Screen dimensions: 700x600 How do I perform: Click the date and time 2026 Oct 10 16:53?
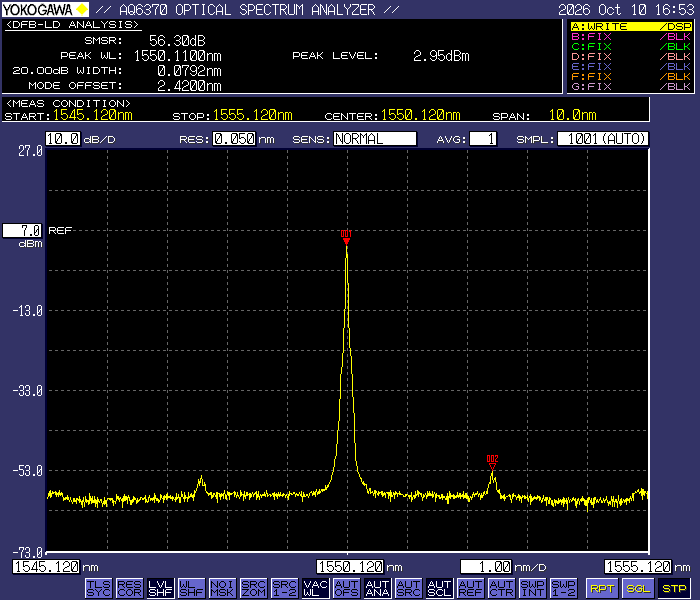point(626,9)
